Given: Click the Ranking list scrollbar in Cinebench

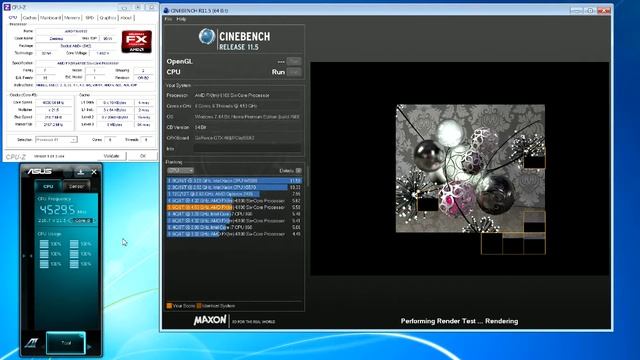Looking at the screenshot, I should (307, 176).
